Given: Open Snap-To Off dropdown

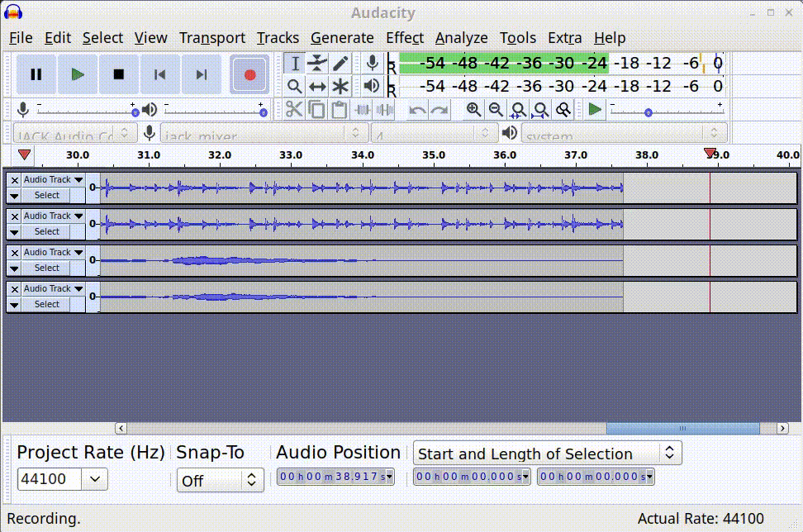Looking at the screenshot, I should coord(221,480).
